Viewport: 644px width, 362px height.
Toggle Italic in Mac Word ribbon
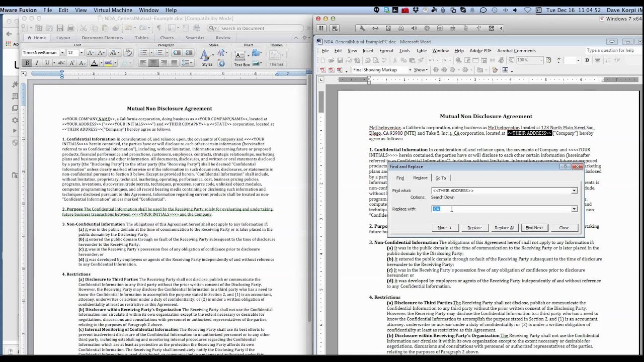tap(37, 63)
